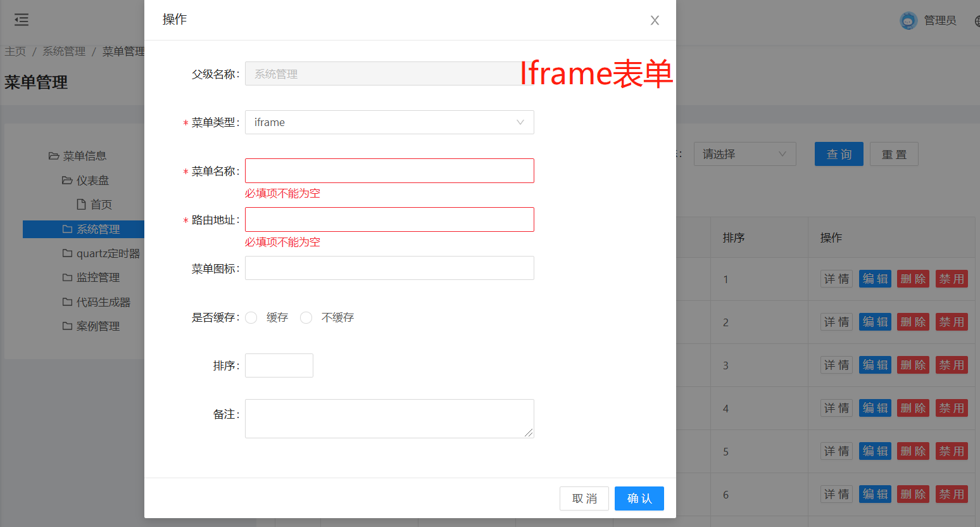The image size is (980, 527).
Task: Select 案例管理 in the menu tree
Action: pyautogui.click(x=98, y=326)
